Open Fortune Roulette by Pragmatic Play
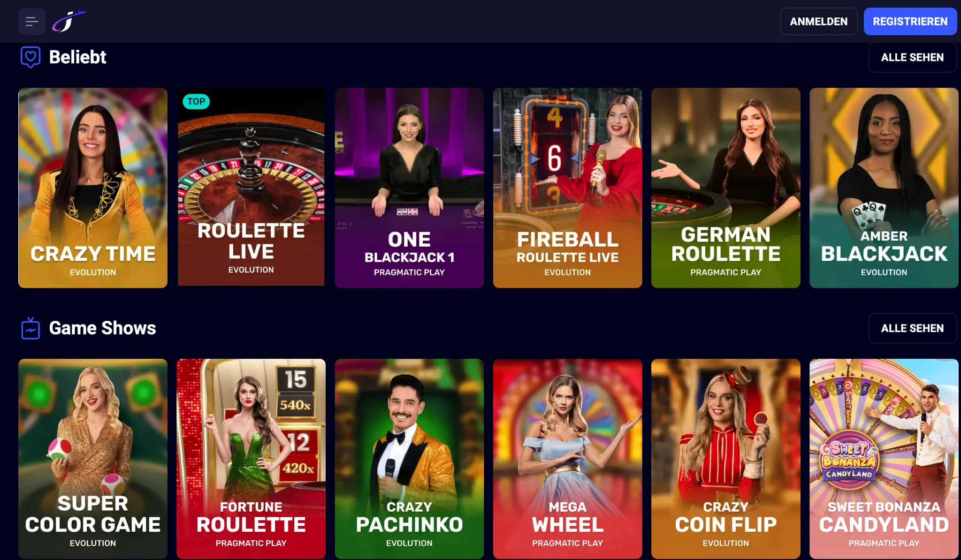 point(251,459)
